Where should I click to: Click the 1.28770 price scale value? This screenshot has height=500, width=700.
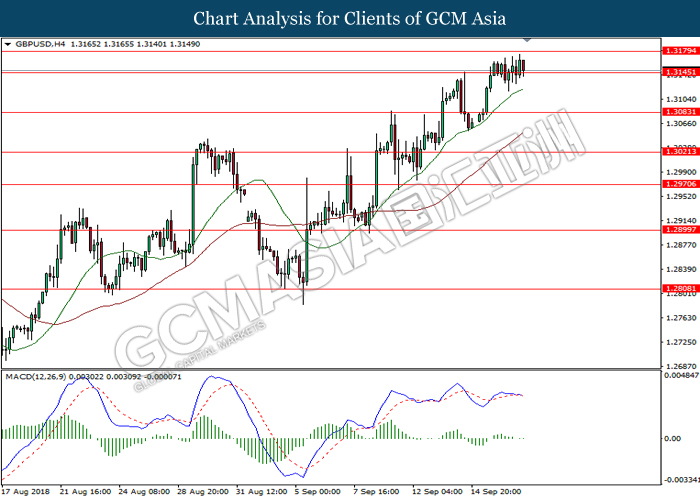(681, 245)
